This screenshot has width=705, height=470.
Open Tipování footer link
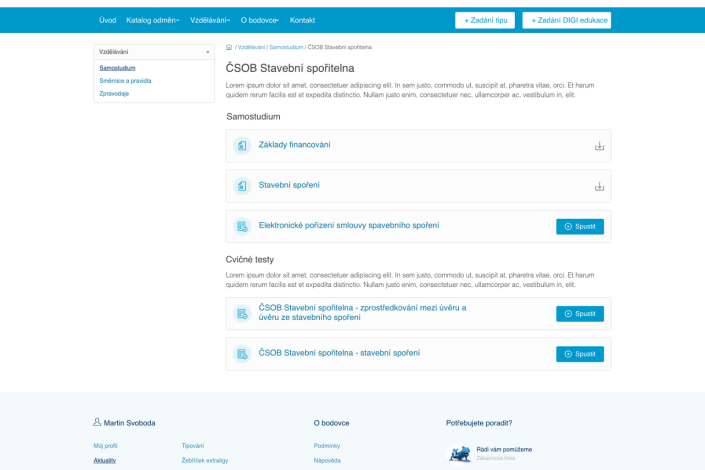pos(192,446)
